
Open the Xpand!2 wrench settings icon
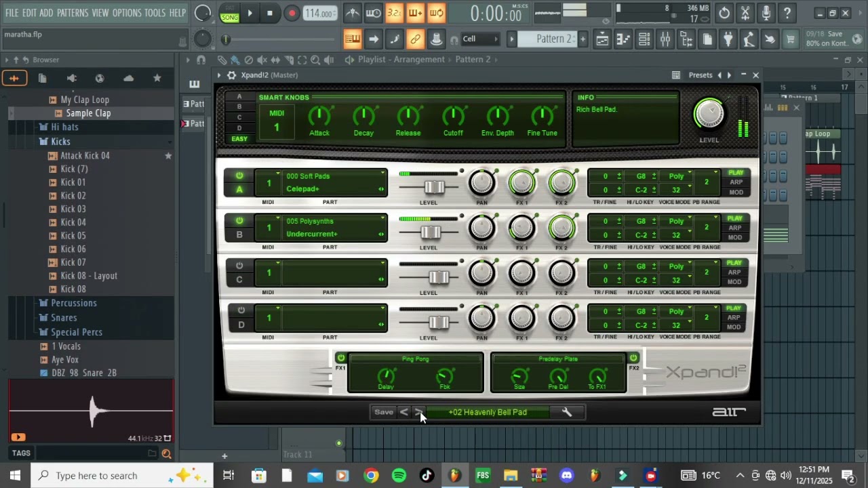tap(567, 412)
